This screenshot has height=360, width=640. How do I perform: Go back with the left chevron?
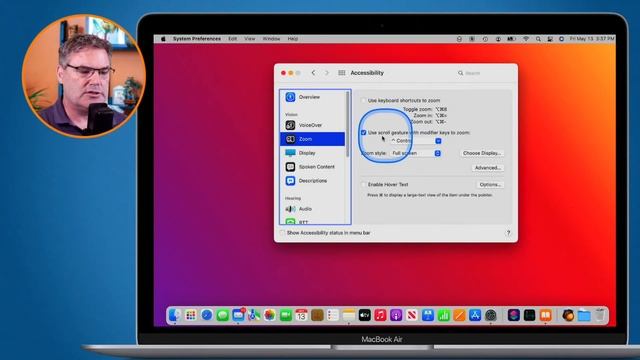coord(313,73)
